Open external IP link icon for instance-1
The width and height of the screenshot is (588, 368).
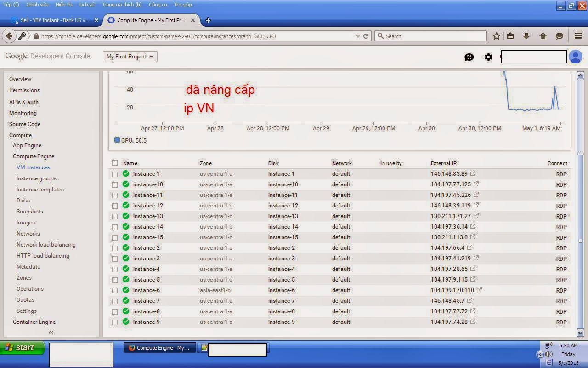[473, 173]
